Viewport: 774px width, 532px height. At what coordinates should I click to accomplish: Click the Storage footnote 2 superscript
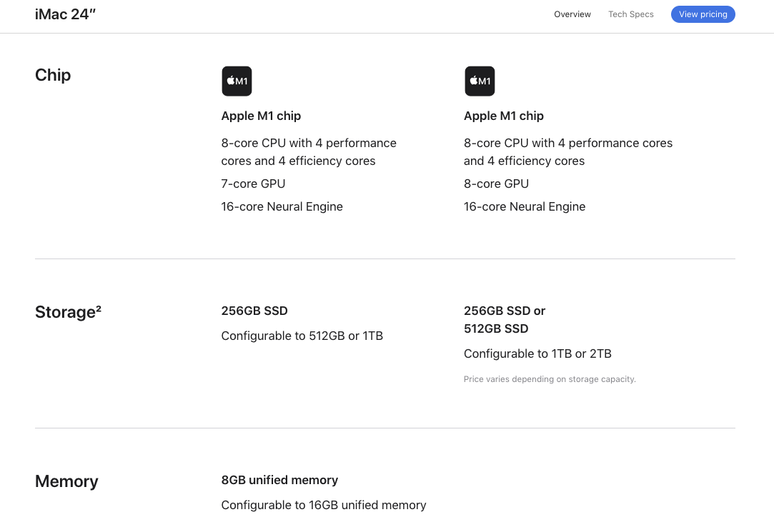99,308
